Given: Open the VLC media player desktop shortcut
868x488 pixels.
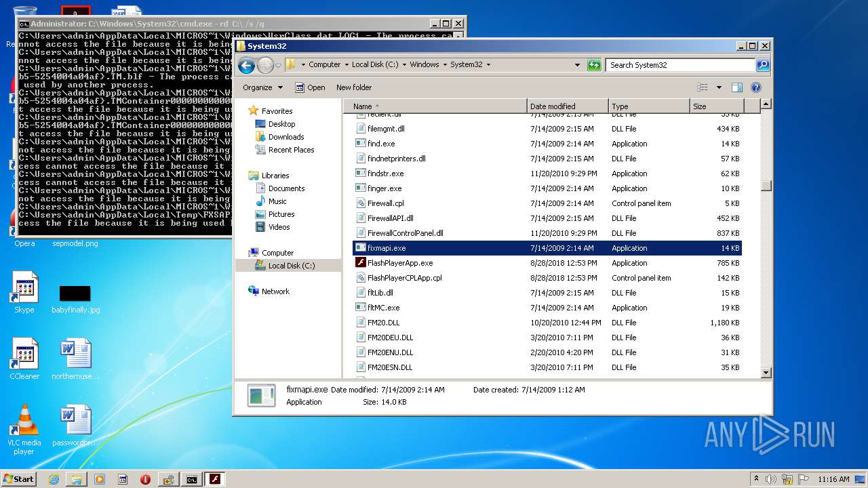Looking at the screenshot, I should tap(24, 430).
